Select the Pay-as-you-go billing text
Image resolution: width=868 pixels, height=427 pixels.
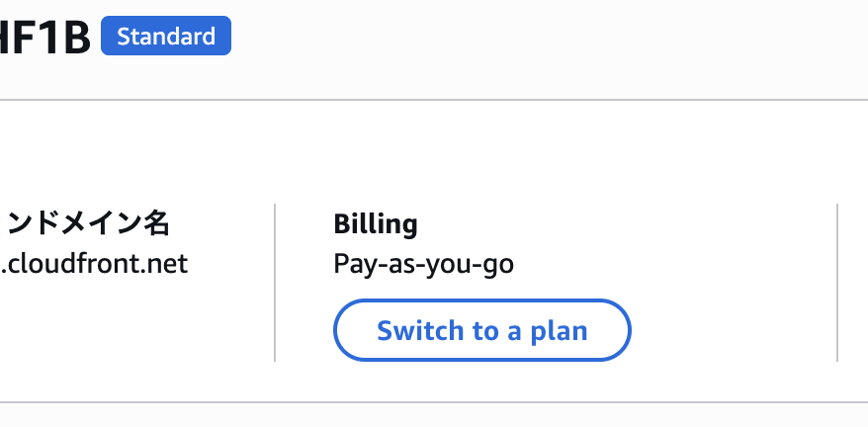[423, 264]
